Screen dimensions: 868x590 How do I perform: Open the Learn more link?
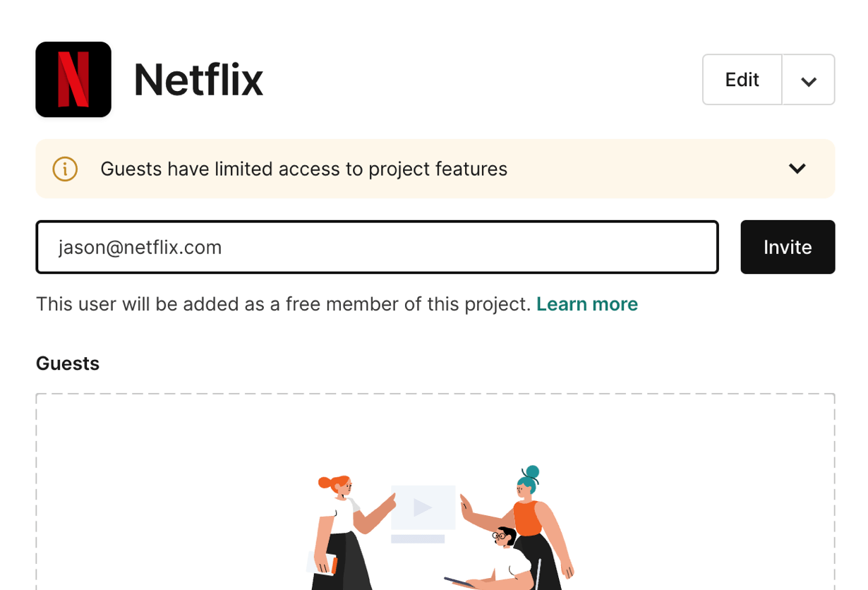586,304
